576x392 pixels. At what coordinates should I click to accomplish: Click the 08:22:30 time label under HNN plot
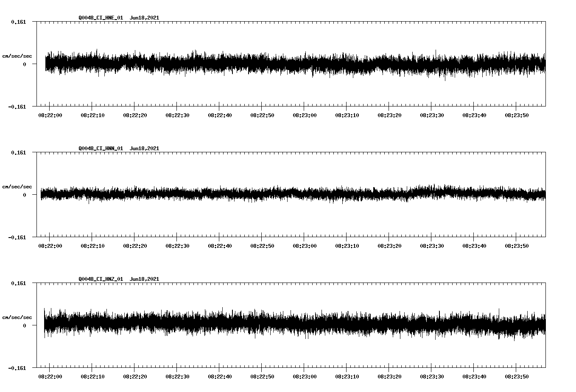click(x=177, y=246)
